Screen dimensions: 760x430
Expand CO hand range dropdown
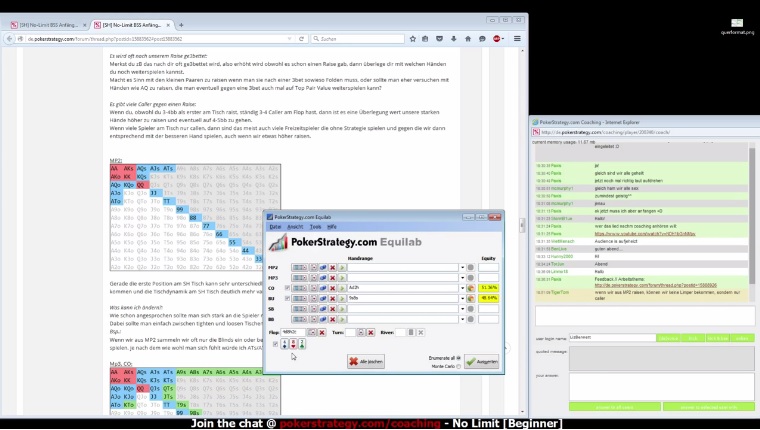pos(462,288)
